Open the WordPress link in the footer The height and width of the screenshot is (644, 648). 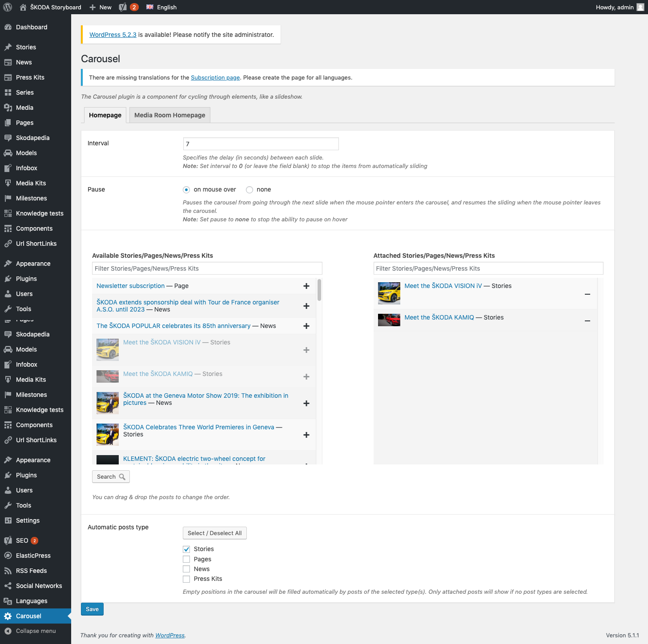[x=170, y=636]
